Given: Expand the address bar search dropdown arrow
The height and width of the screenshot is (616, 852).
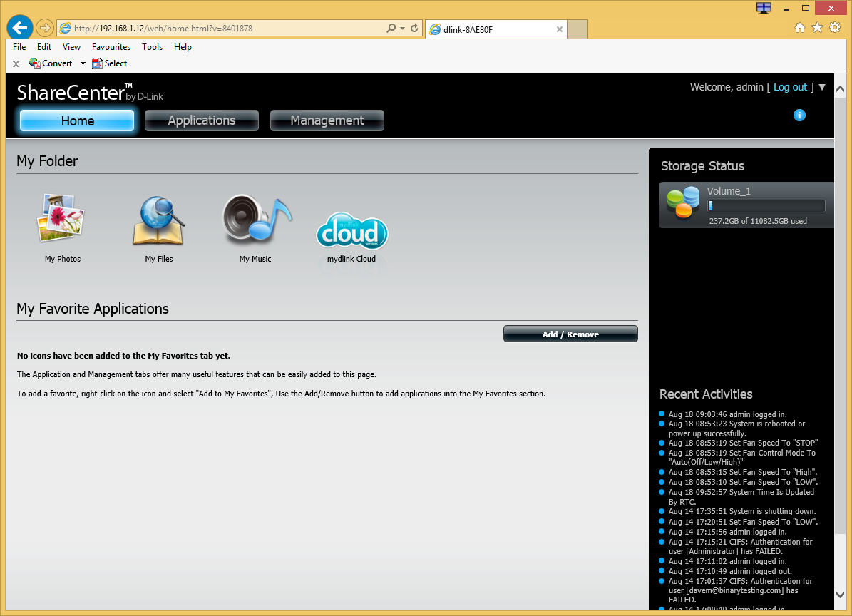Looking at the screenshot, I should pos(402,29).
